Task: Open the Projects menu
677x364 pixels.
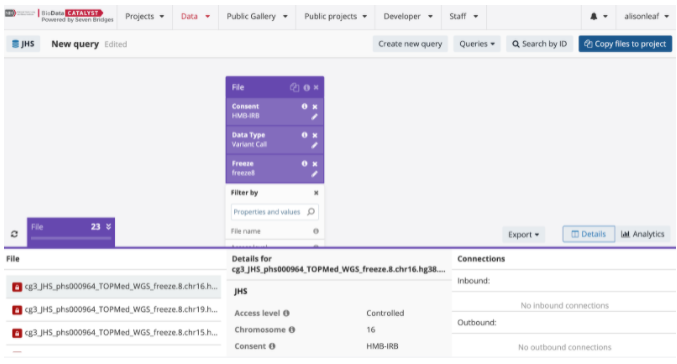Action: 145,16
